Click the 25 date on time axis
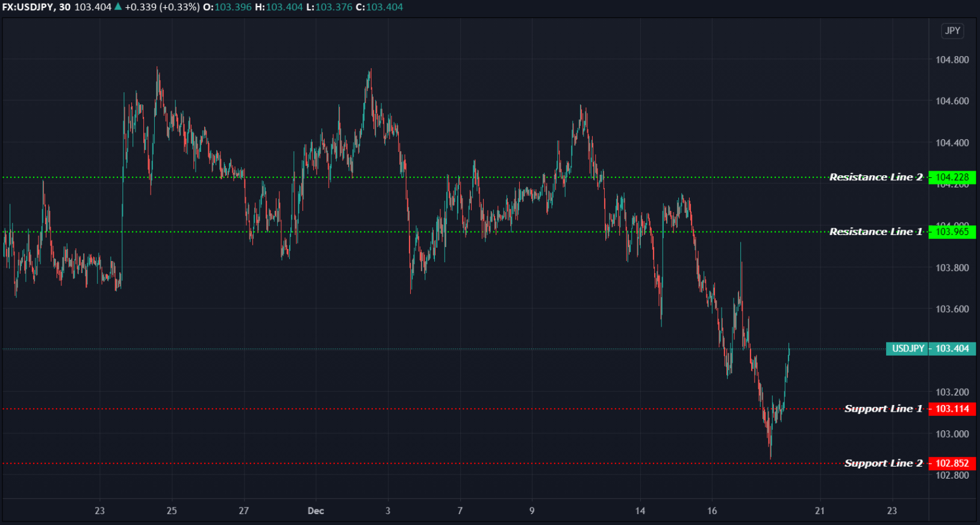The image size is (980, 525). (x=172, y=511)
